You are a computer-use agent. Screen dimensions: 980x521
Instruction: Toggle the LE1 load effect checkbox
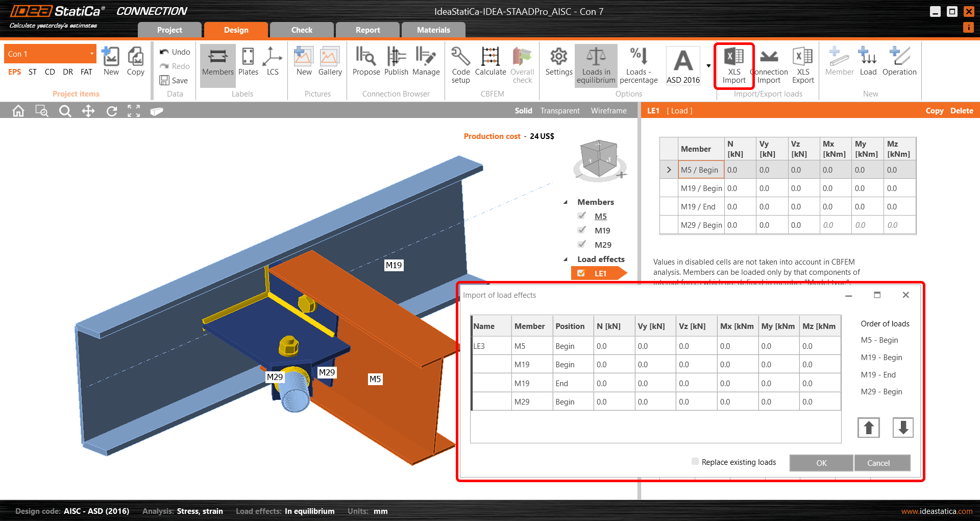[581, 273]
